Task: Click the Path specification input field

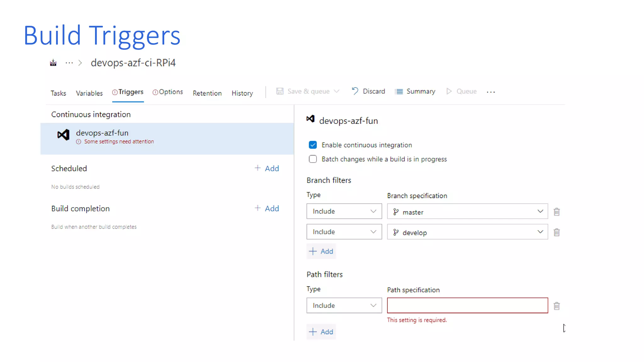Action: click(467, 305)
